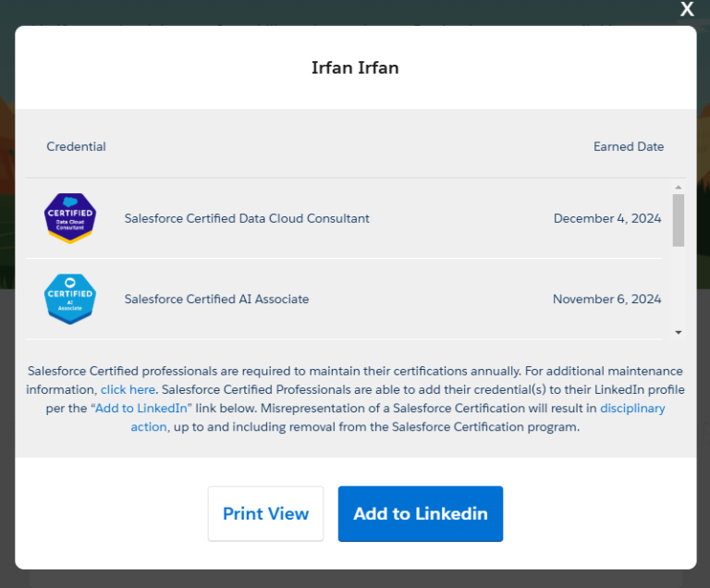Click the Add to Linkedin button
Viewport: 710px width, 588px height.
tap(421, 514)
